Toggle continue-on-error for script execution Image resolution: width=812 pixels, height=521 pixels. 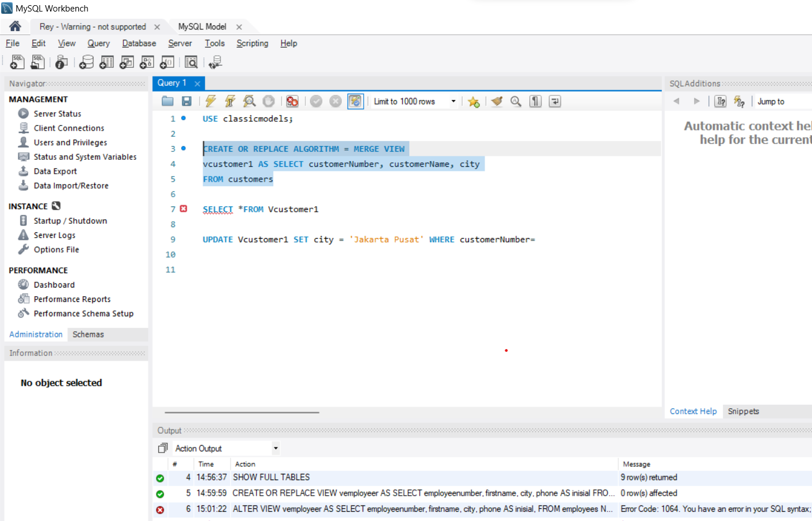(292, 101)
